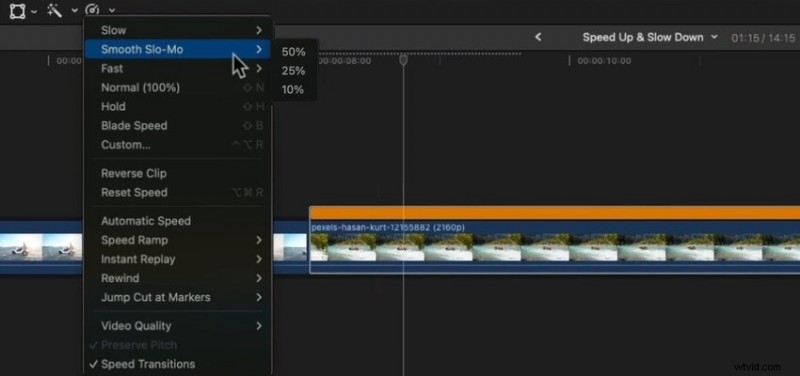
Task: Choose Reset Speed
Action: point(178,192)
